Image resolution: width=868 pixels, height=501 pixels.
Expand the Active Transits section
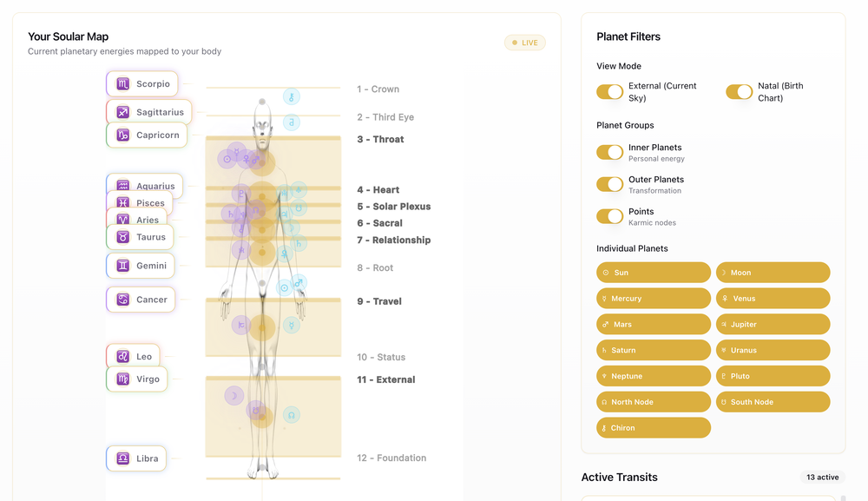pos(620,477)
